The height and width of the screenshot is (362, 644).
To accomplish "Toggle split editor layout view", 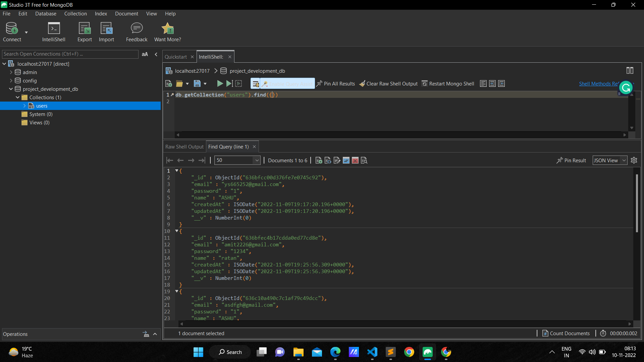I will tap(630, 70).
